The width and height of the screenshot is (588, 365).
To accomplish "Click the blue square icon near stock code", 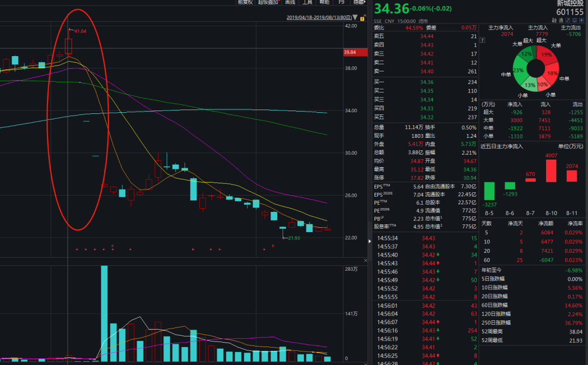I will point(574,20).
